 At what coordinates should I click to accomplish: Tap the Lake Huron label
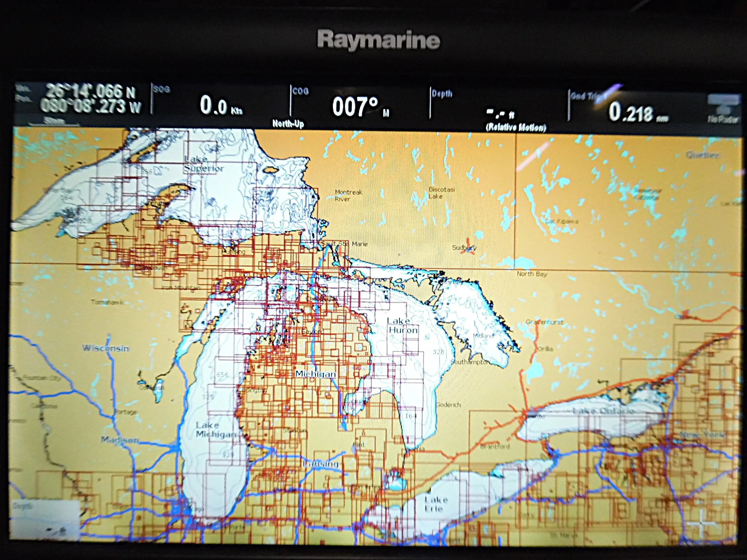point(402,326)
